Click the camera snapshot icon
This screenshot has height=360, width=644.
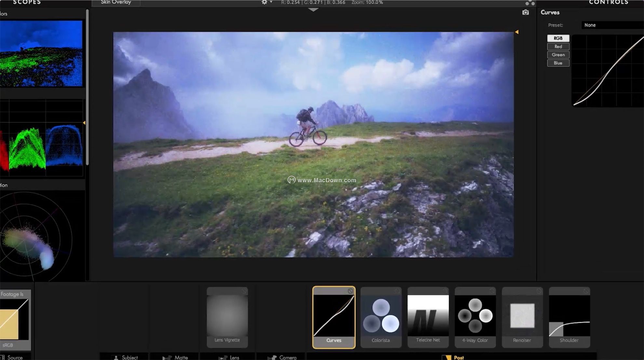point(525,12)
